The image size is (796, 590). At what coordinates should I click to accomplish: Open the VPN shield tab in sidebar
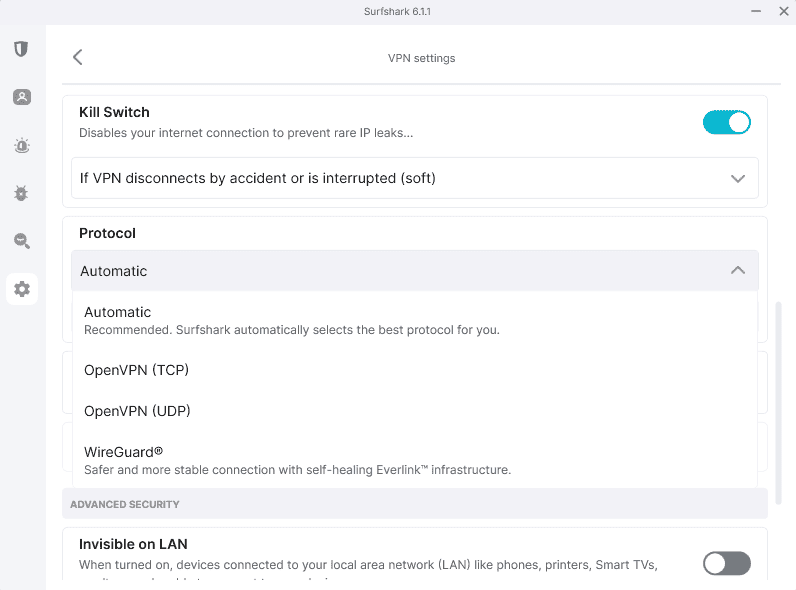(x=21, y=49)
